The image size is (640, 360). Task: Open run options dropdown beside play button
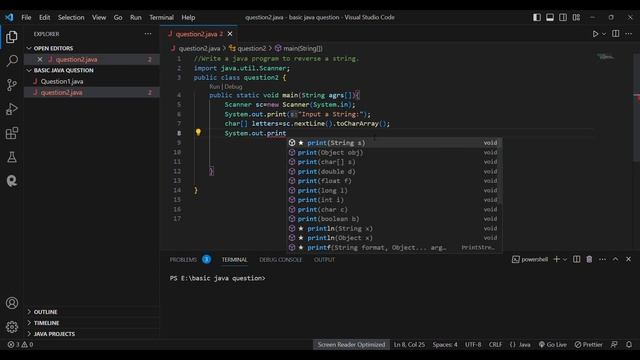click(x=604, y=34)
